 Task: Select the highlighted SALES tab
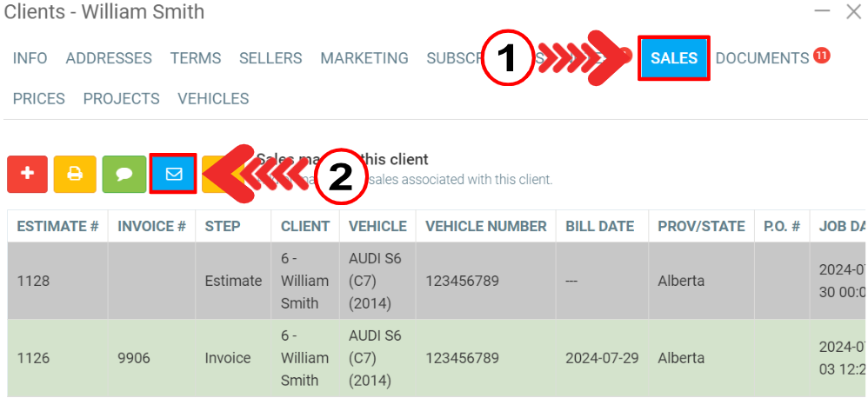point(674,58)
